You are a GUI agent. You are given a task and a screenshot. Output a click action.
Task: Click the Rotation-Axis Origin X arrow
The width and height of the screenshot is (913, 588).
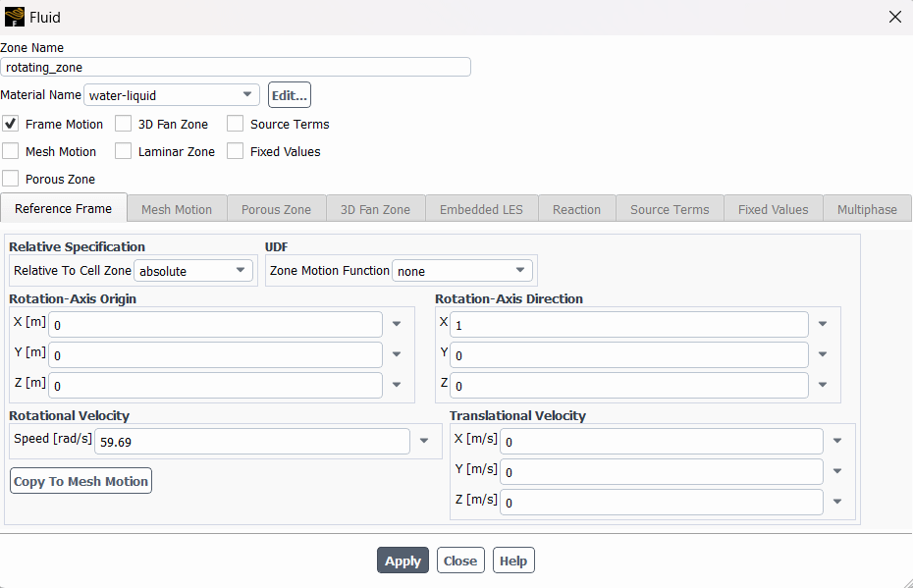click(397, 324)
